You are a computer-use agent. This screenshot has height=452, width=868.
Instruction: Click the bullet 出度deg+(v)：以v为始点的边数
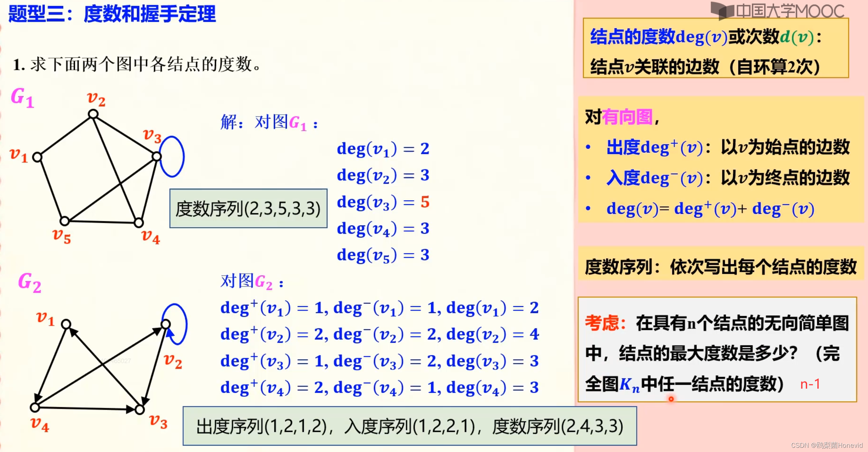[x=728, y=147]
